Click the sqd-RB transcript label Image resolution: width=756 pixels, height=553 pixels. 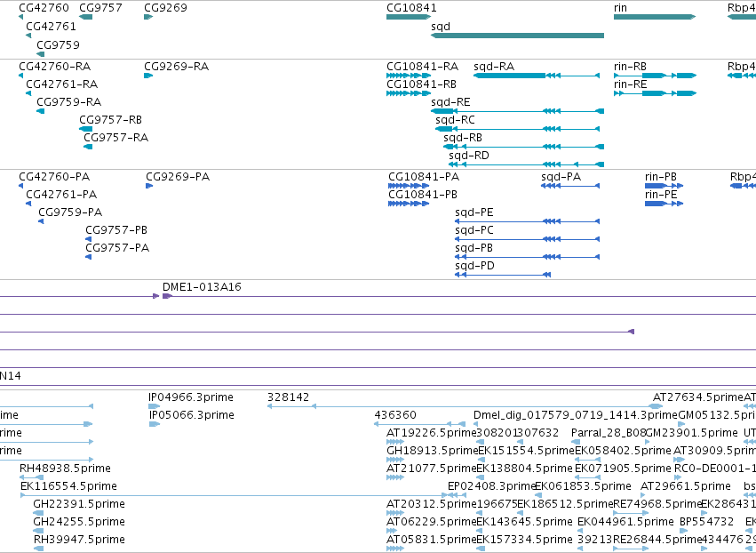[x=463, y=138]
